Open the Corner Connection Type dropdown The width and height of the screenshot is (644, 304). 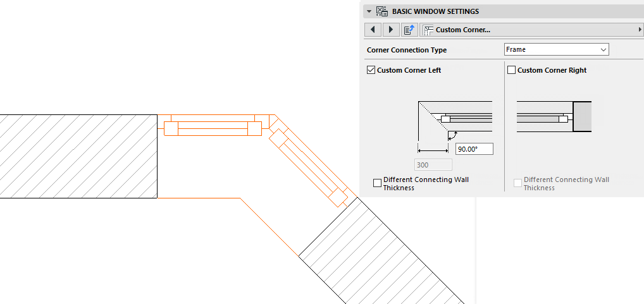pyautogui.click(x=556, y=50)
